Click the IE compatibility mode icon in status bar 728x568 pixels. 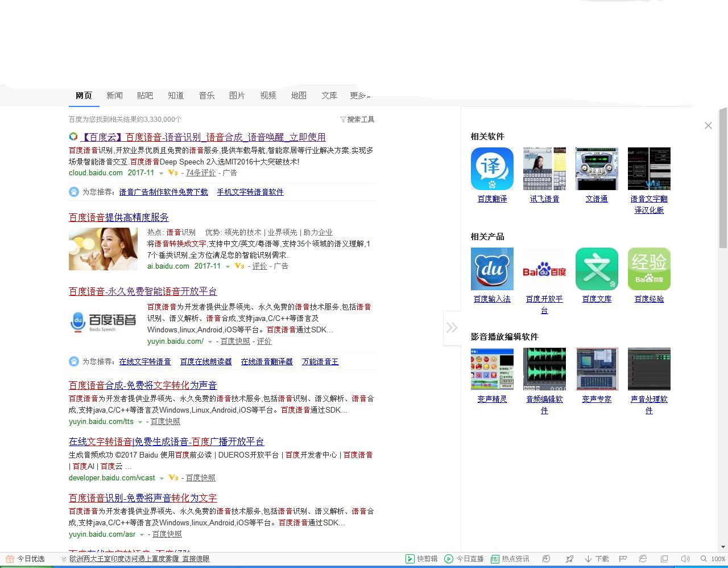click(643, 558)
